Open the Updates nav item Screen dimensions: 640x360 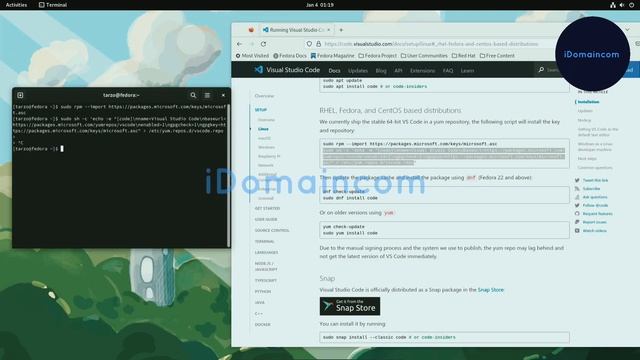point(358,71)
